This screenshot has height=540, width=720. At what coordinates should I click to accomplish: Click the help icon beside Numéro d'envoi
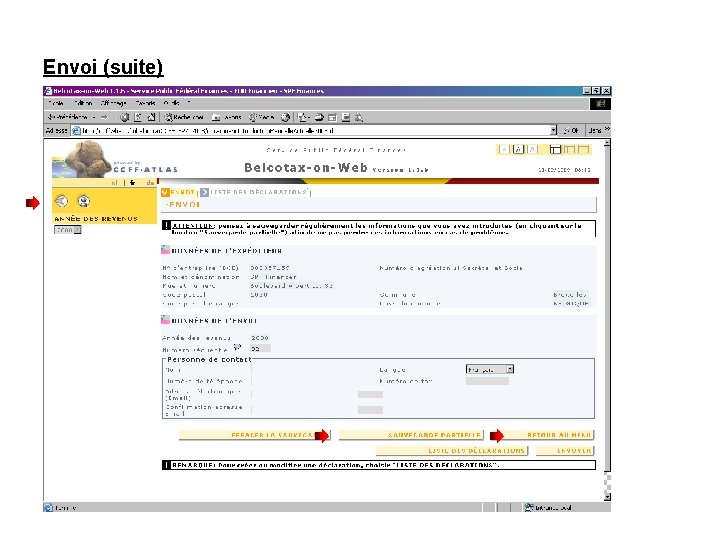pos(237,347)
